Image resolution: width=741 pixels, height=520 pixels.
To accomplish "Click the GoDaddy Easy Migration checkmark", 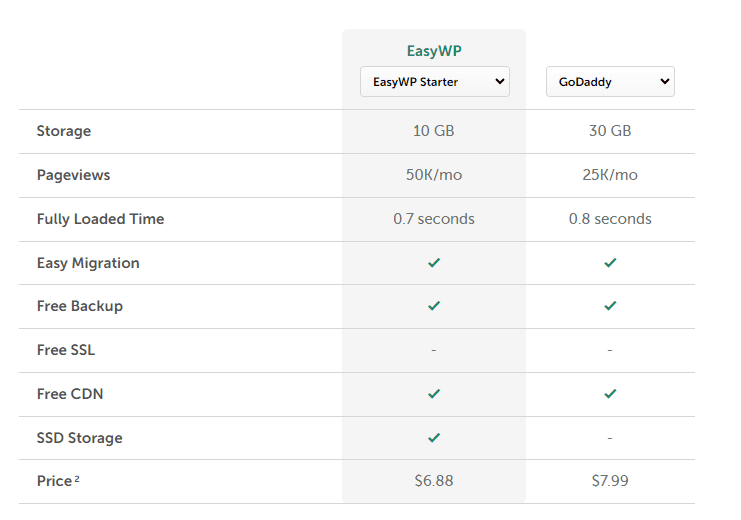I will point(610,263).
